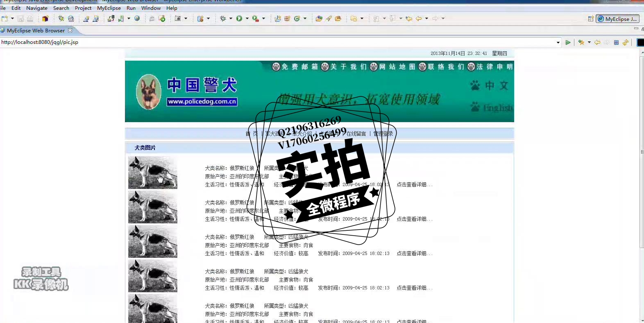Click the green bug toolbar icon

coord(61,18)
